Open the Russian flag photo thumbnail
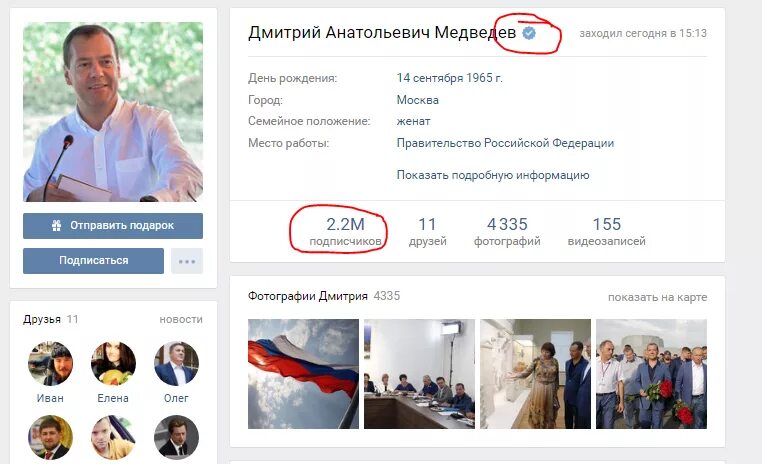762x464 pixels. coord(303,374)
